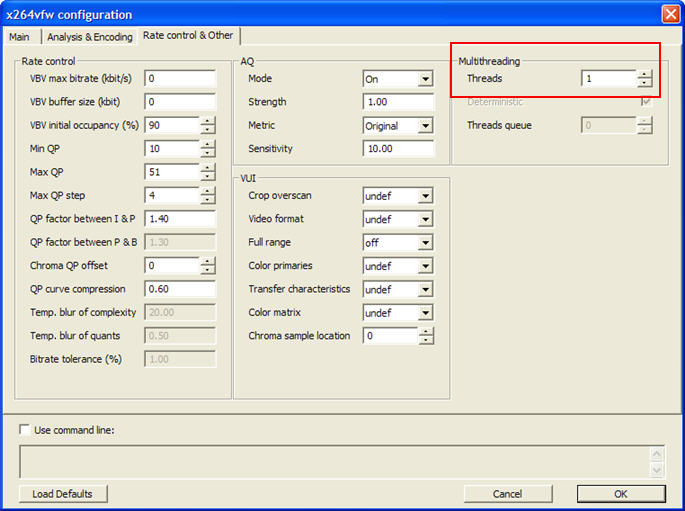Decrease Max QP with spinner down arrow
The width and height of the screenshot is (685, 511).
click(208, 176)
